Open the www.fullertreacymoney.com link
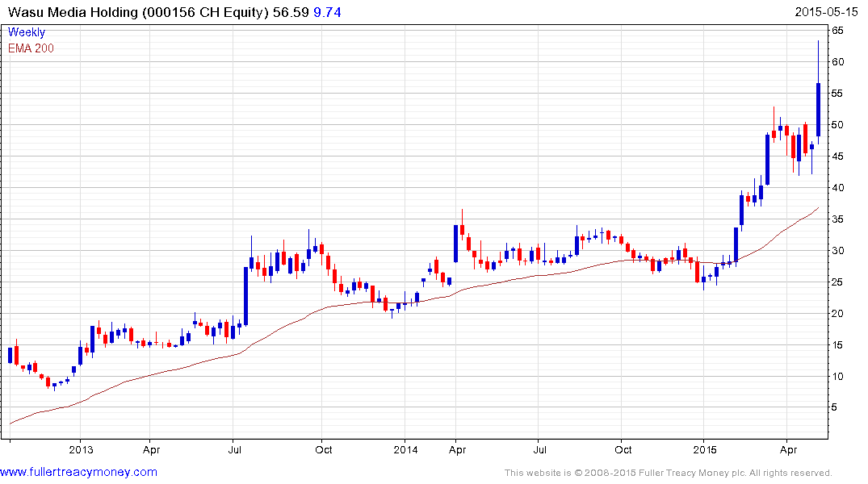Screen dimensions: 868x484 (78, 472)
